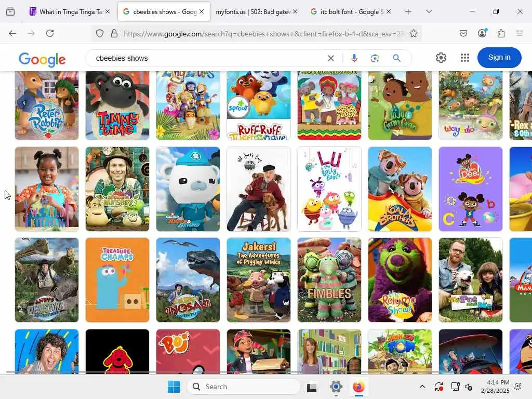Click the forward navigation arrow
The image size is (532, 399).
click(x=31, y=33)
